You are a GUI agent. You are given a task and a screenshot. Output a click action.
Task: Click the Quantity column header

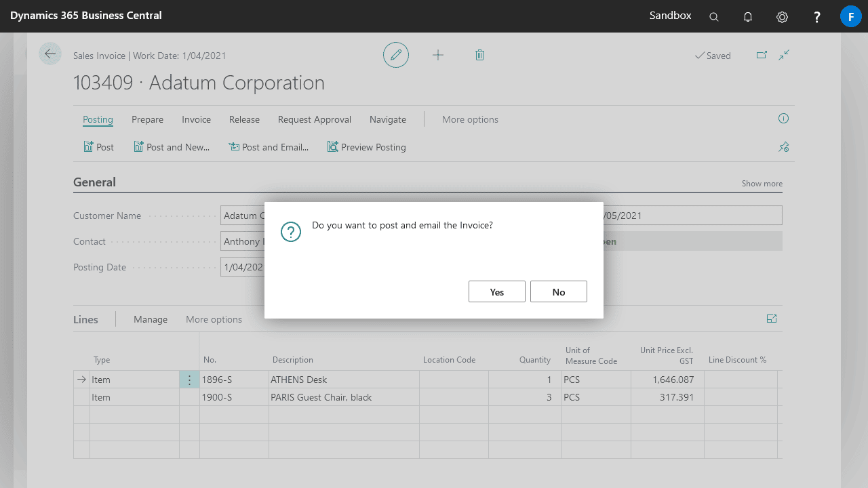(535, 360)
